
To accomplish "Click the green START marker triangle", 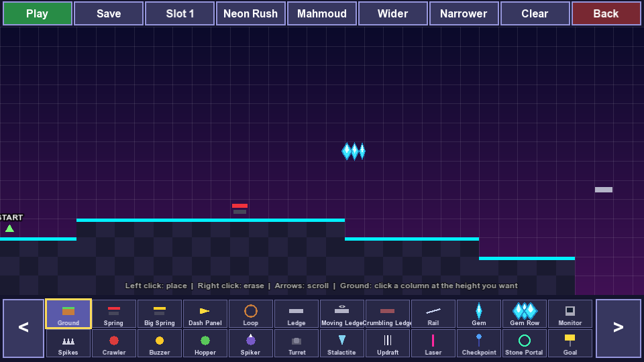I will [9, 229].
